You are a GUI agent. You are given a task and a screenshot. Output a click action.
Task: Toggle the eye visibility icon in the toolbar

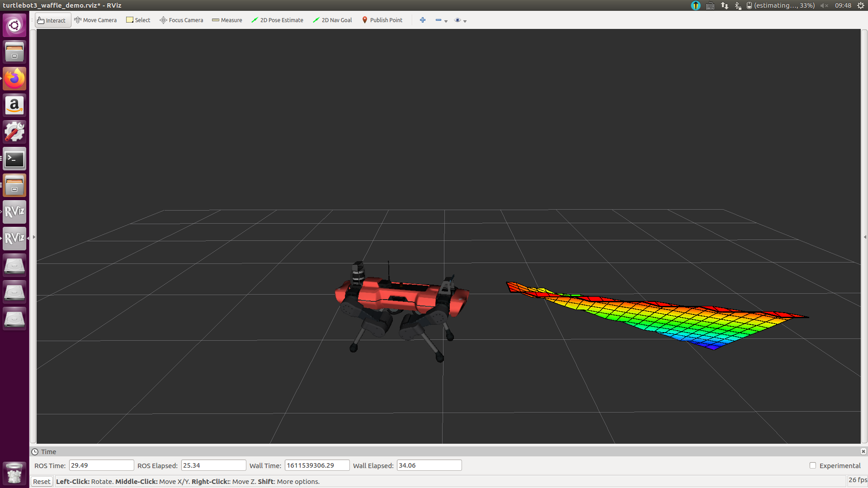[x=458, y=20]
